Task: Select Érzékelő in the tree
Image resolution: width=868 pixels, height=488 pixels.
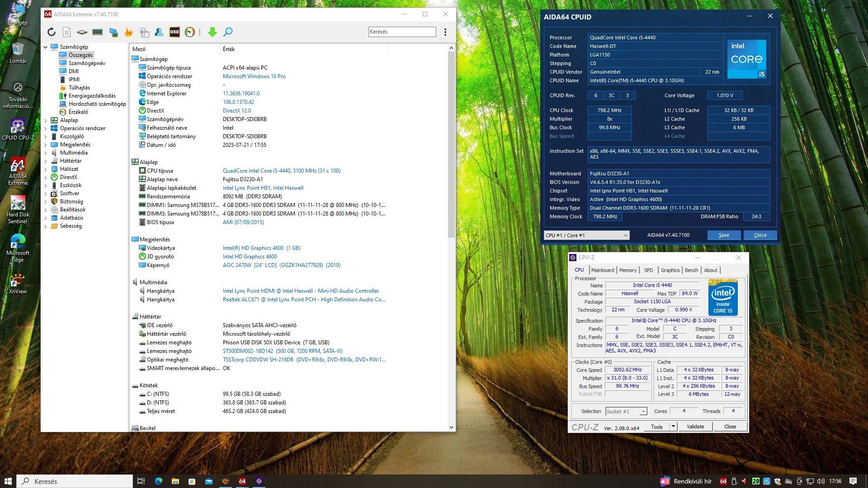Action: (x=78, y=112)
